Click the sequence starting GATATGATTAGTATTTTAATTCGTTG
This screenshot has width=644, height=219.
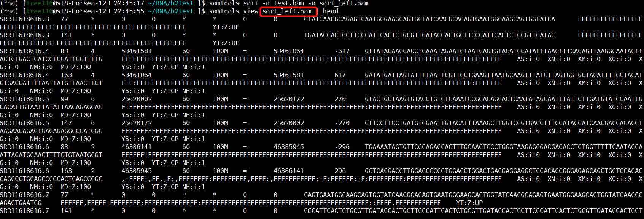click(504, 75)
